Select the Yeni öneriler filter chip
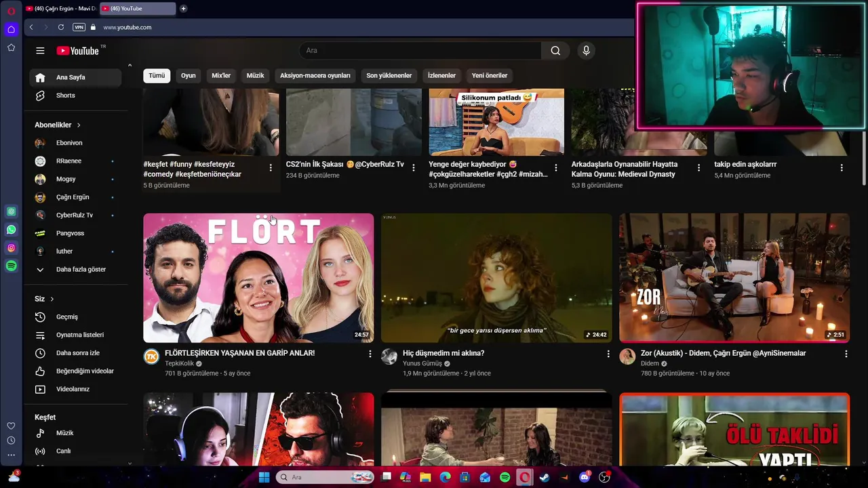The width and height of the screenshot is (868, 488). point(490,75)
